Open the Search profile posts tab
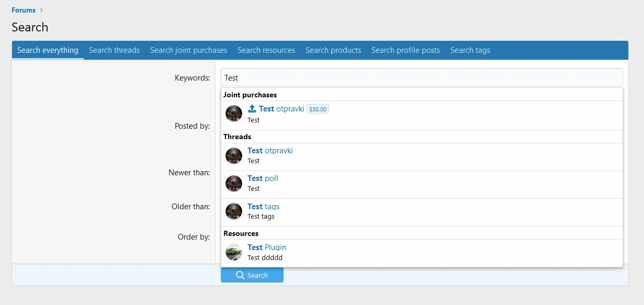The image size is (644, 305). pos(405,50)
